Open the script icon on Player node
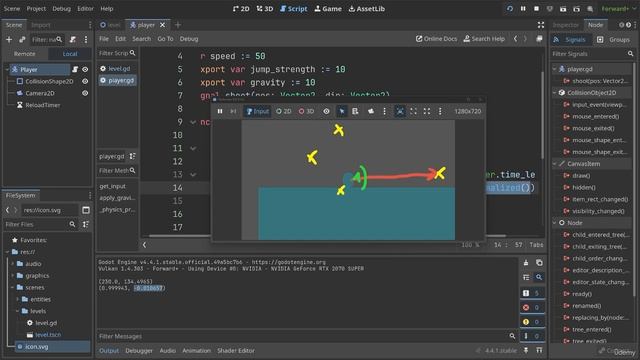The image size is (640, 360). 75,69
